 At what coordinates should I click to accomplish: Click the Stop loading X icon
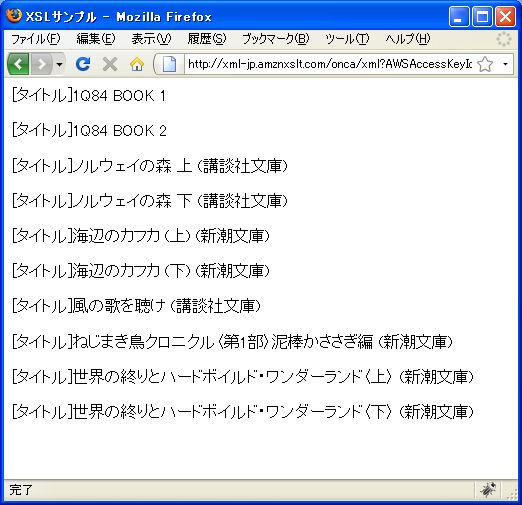[x=110, y=64]
